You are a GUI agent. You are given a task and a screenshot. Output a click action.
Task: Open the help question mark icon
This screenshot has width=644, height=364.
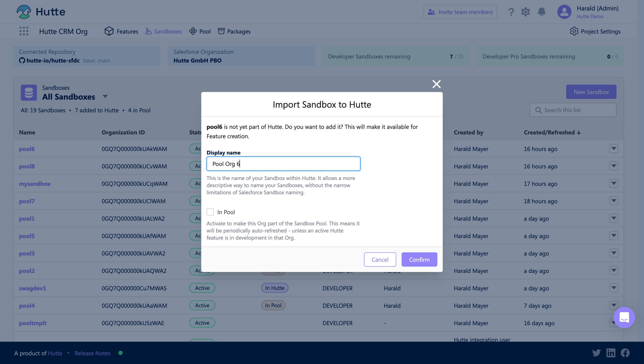point(511,12)
